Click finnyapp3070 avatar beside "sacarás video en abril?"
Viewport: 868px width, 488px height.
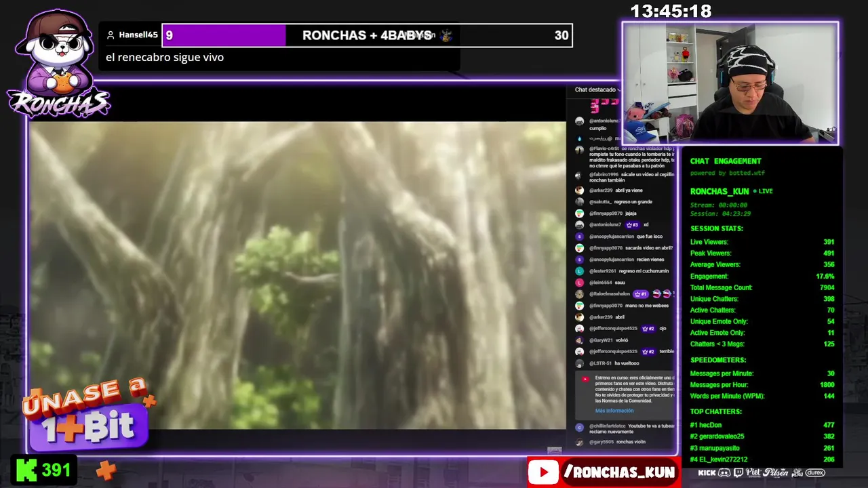(x=579, y=248)
